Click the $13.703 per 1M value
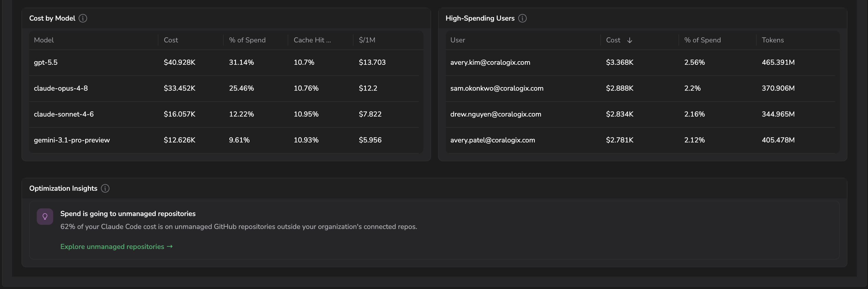Image resolution: width=868 pixels, height=289 pixels. (372, 62)
